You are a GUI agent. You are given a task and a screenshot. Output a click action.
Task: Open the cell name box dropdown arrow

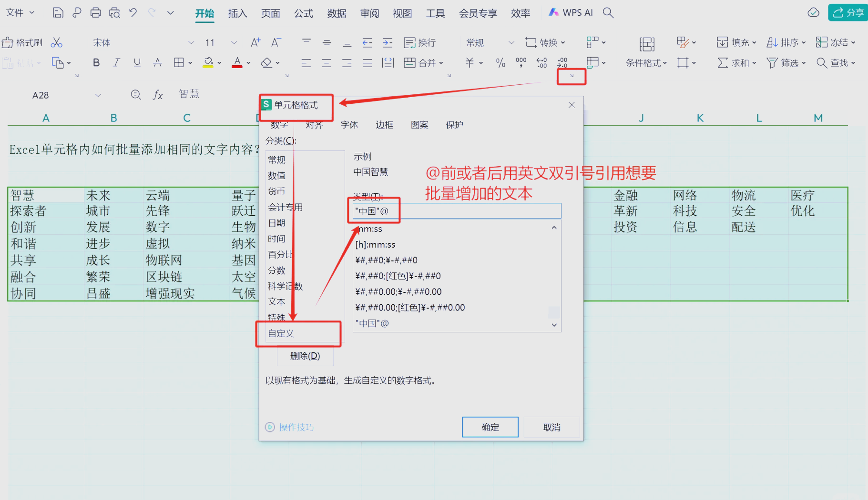click(x=98, y=95)
